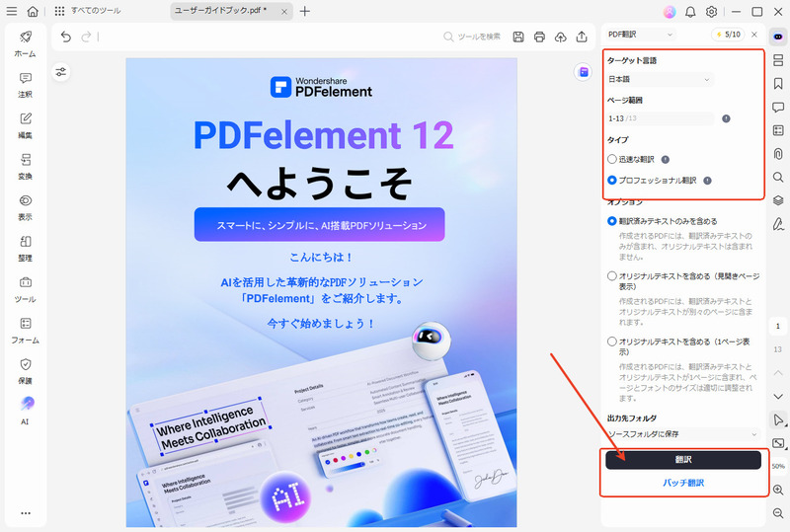Show more sidebar items via ellipsis
Screen dimensions: 790x532
(26, 513)
